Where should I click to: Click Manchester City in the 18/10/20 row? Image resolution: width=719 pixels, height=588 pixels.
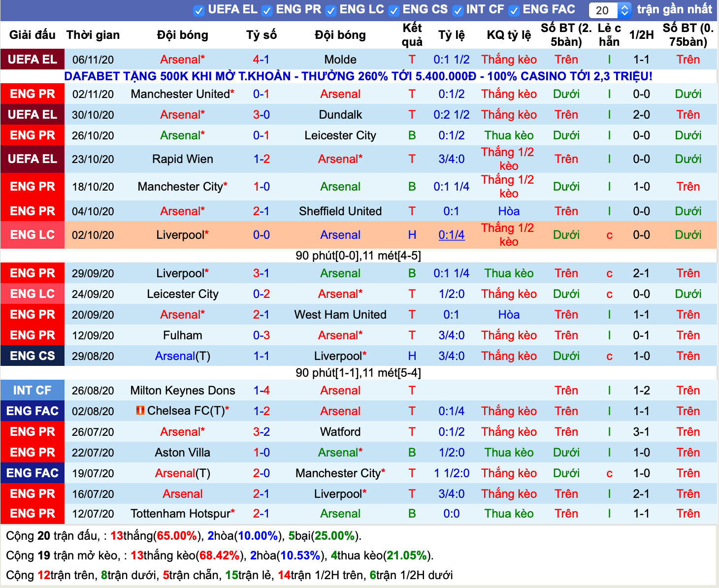[180, 187]
